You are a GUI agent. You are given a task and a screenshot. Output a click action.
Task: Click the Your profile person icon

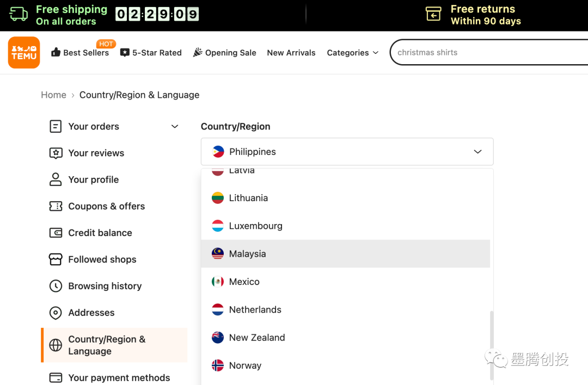pos(56,179)
